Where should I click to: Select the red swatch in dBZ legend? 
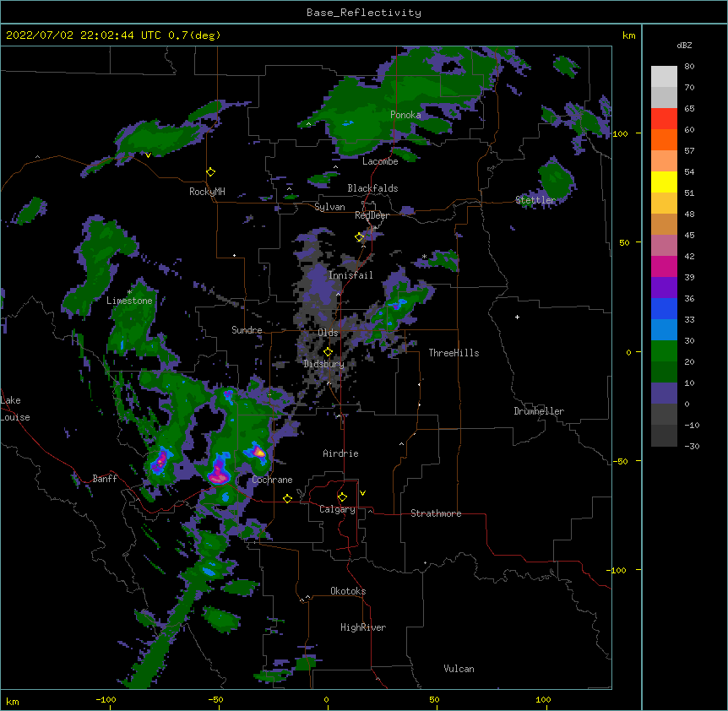664,118
